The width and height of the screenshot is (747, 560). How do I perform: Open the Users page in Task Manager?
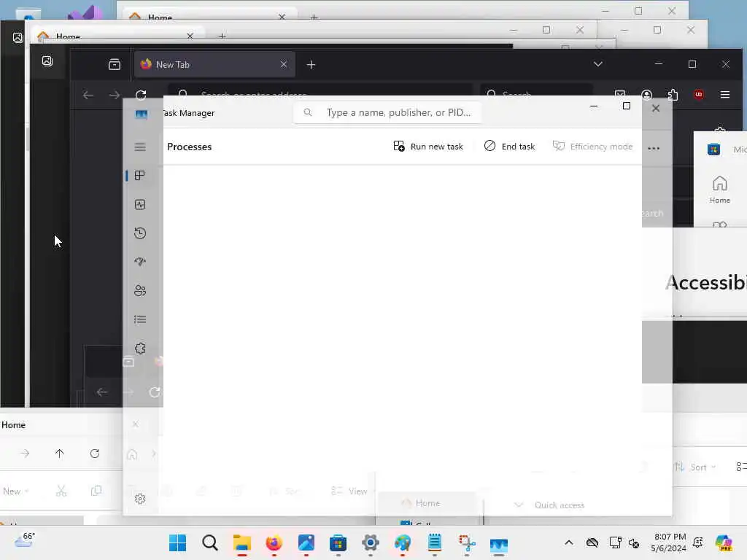(140, 290)
